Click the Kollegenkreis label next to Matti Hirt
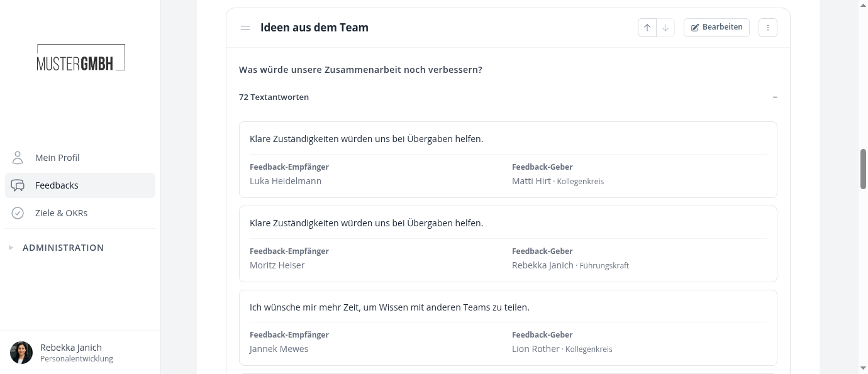 (x=580, y=182)
